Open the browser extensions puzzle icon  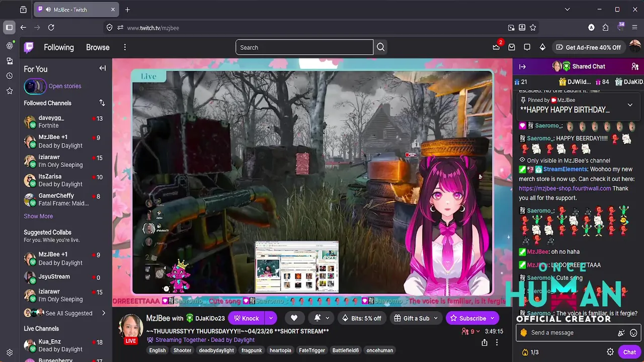tap(605, 28)
